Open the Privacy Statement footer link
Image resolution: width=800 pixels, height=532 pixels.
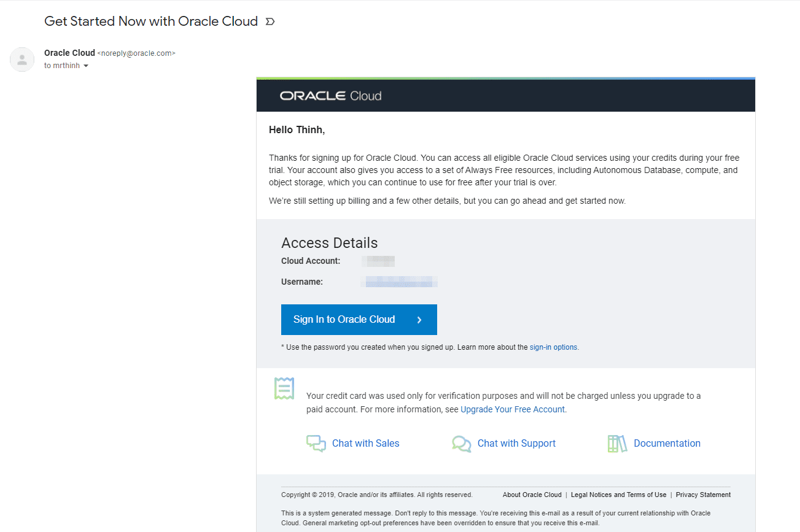pos(703,495)
